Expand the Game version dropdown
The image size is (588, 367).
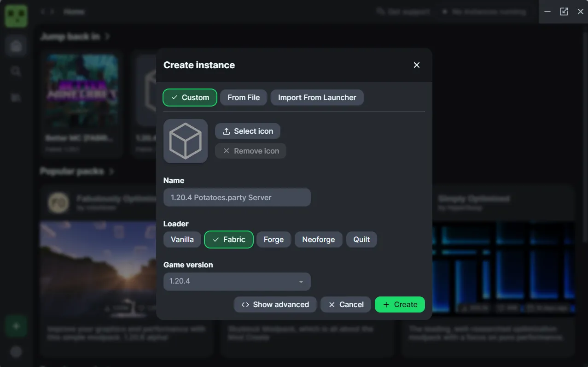click(x=237, y=281)
